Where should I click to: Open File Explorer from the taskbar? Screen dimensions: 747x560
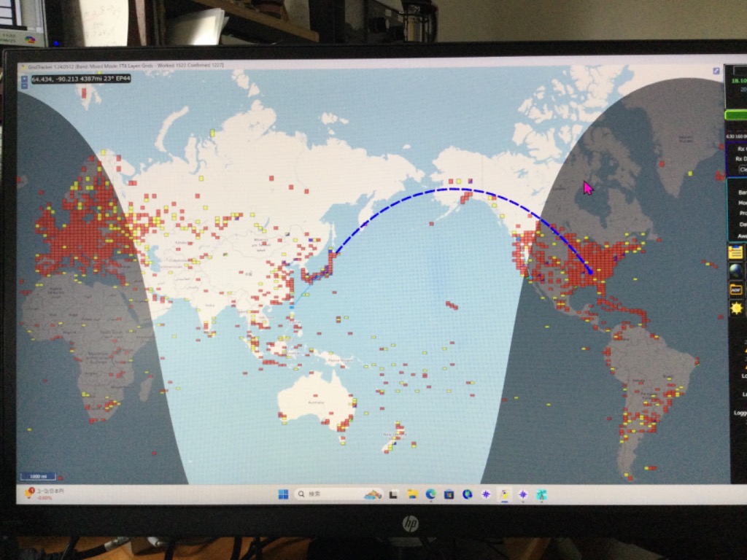(412, 495)
